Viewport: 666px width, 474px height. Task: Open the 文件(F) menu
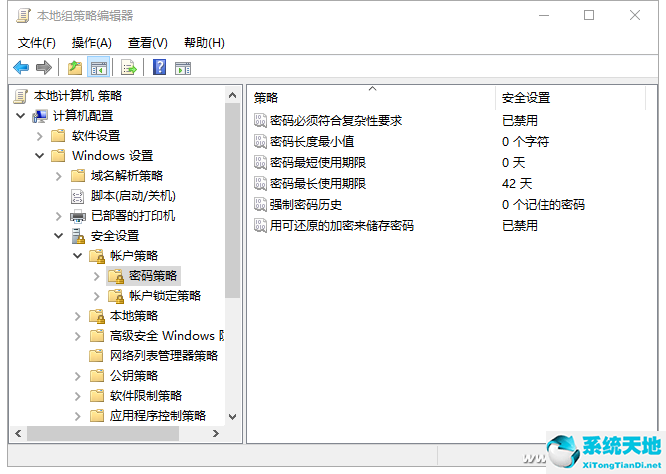click(x=37, y=43)
